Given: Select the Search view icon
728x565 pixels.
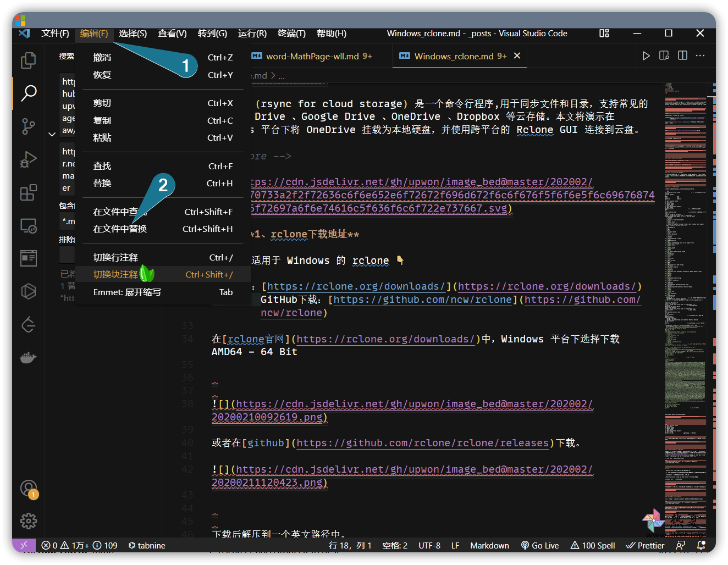Looking at the screenshot, I should click(29, 93).
